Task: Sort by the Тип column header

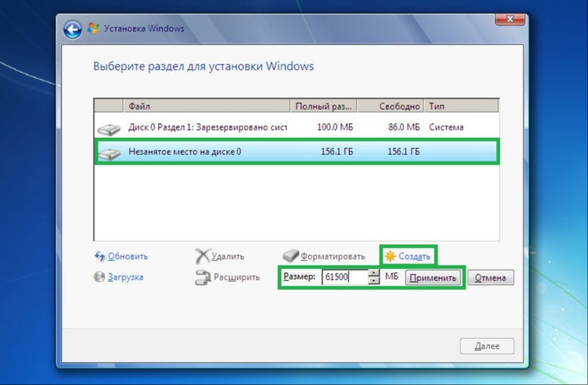Action: 461,106
